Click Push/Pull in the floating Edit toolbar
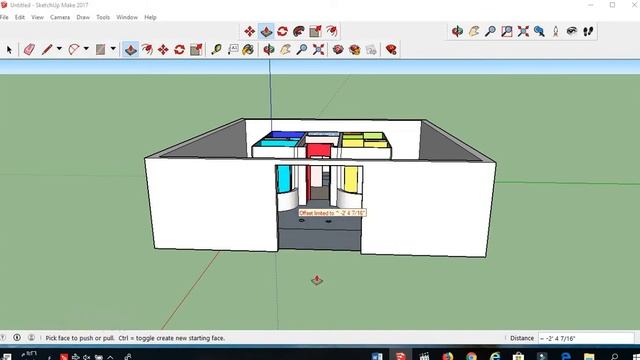 click(266, 31)
